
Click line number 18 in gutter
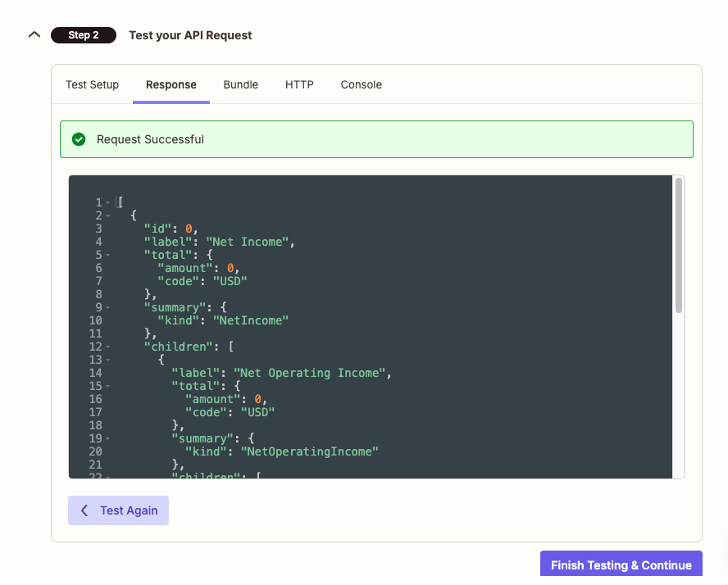pos(96,426)
